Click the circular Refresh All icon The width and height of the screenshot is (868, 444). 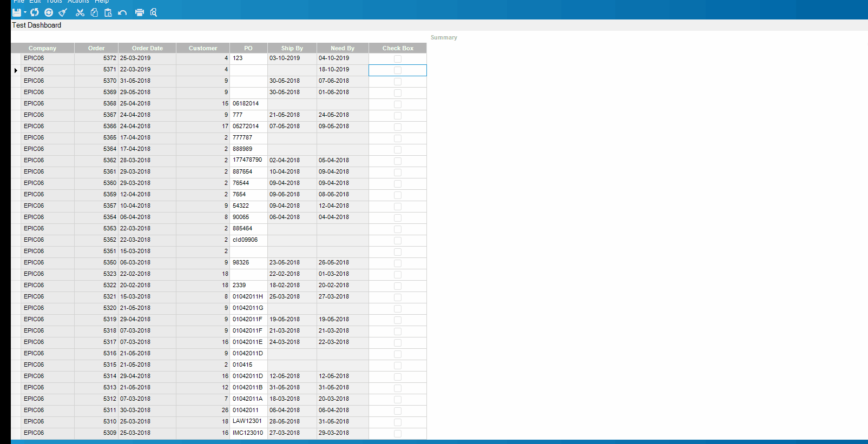(x=49, y=12)
